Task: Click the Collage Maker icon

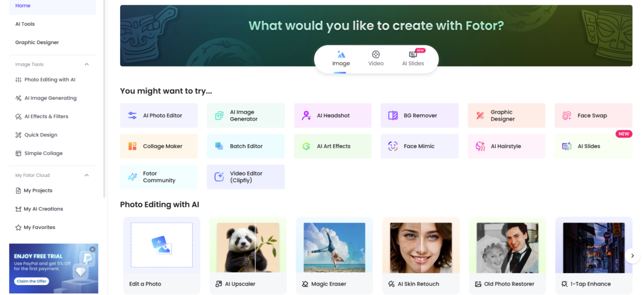Action: 132,146
